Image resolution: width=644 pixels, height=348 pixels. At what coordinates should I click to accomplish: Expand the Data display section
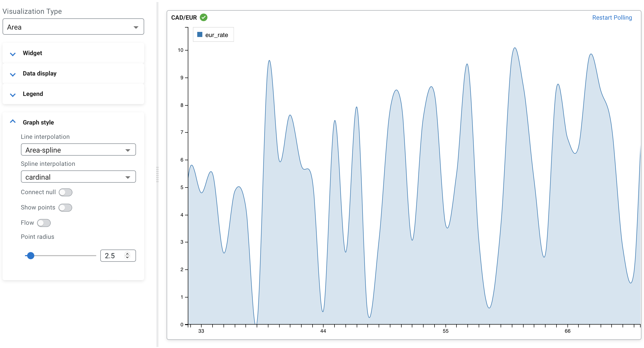[40, 73]
